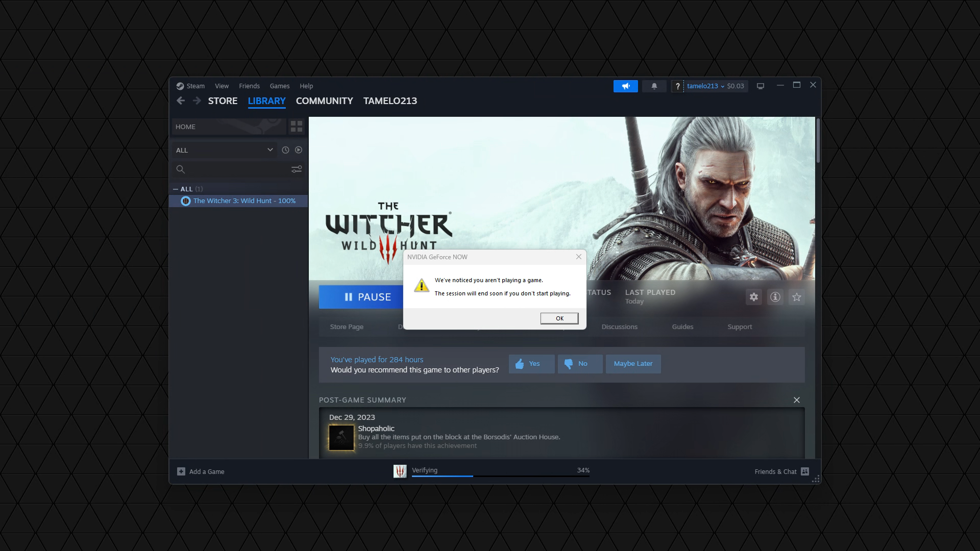This screenshot has height=551, width=980.
Task: Click the game info icon
Action: coord(775,297)
